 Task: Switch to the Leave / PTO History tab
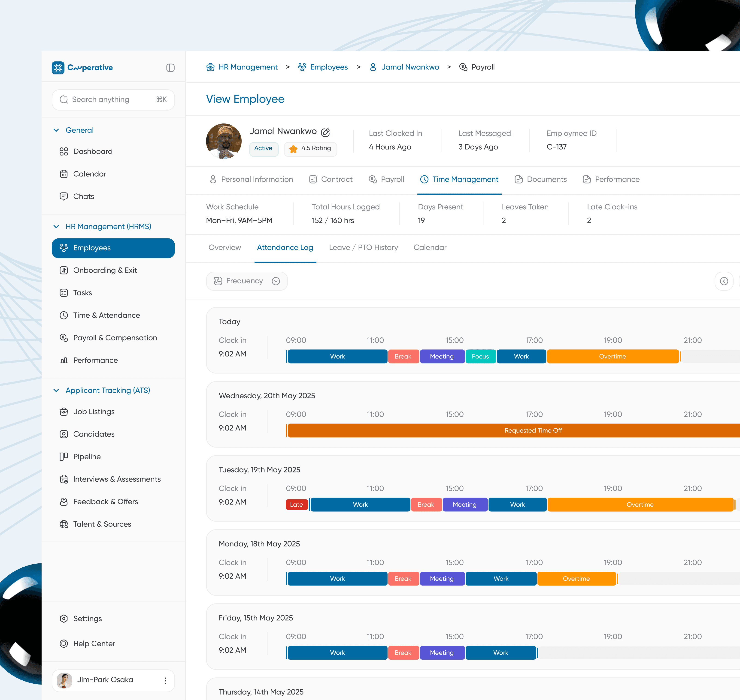point(363,247)
